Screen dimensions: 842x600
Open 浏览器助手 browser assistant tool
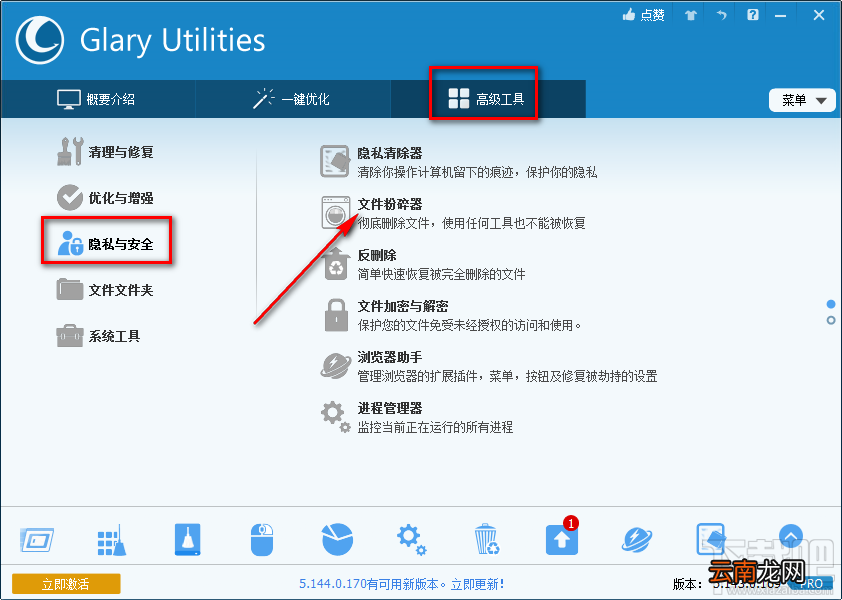coord(390,357)
